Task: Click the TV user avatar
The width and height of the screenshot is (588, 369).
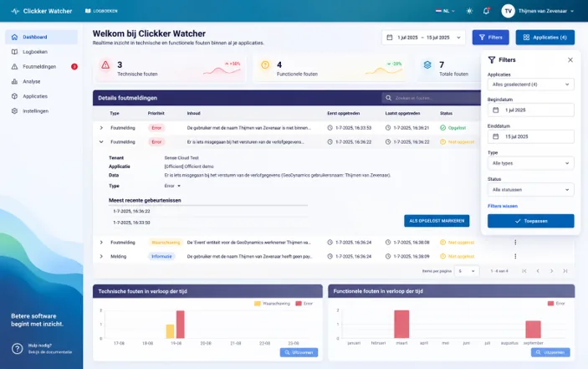Action: tap(509, 11)
